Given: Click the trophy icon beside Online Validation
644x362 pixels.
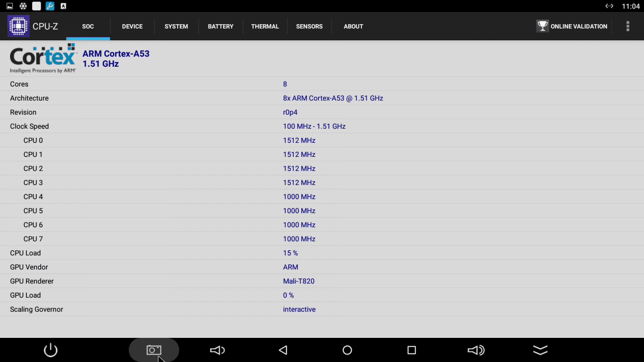Looking at the screenshot, I should [542, 26].
